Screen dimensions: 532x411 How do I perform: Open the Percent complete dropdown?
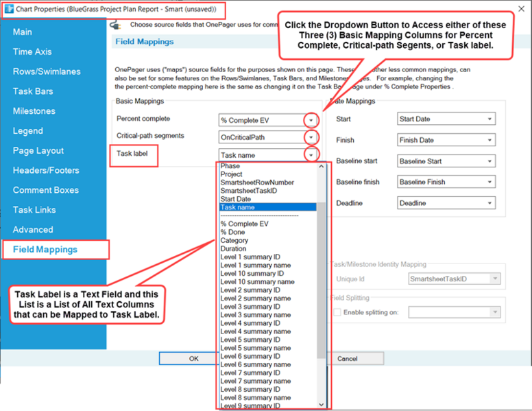[311, 120]
